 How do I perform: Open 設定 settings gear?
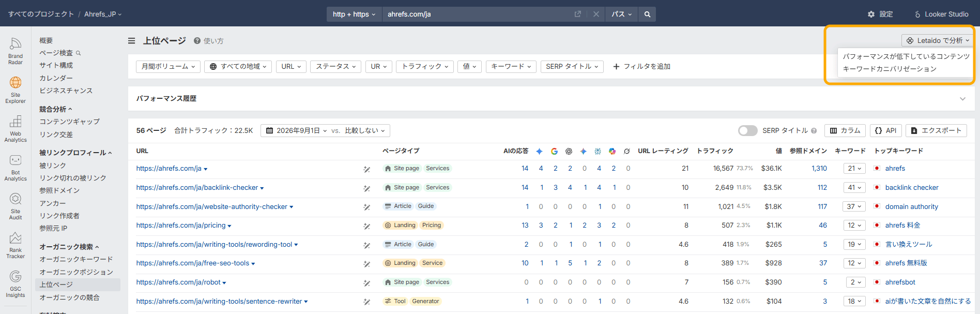[x=880, y=14]
